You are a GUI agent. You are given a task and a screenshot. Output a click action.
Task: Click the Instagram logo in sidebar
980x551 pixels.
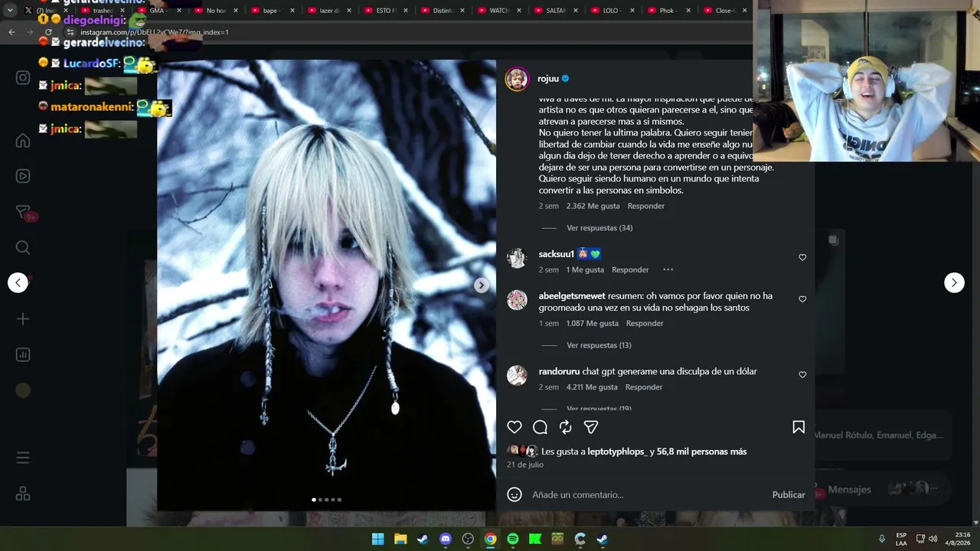23,77
